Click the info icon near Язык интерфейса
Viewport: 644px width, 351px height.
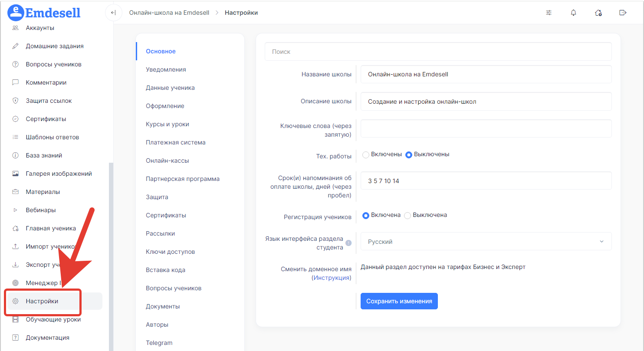point(348,243)
